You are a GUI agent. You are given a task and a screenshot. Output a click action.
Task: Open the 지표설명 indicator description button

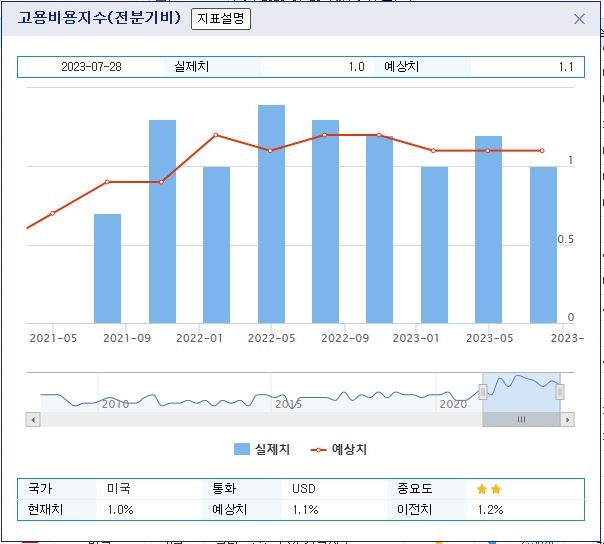(221, 19)
